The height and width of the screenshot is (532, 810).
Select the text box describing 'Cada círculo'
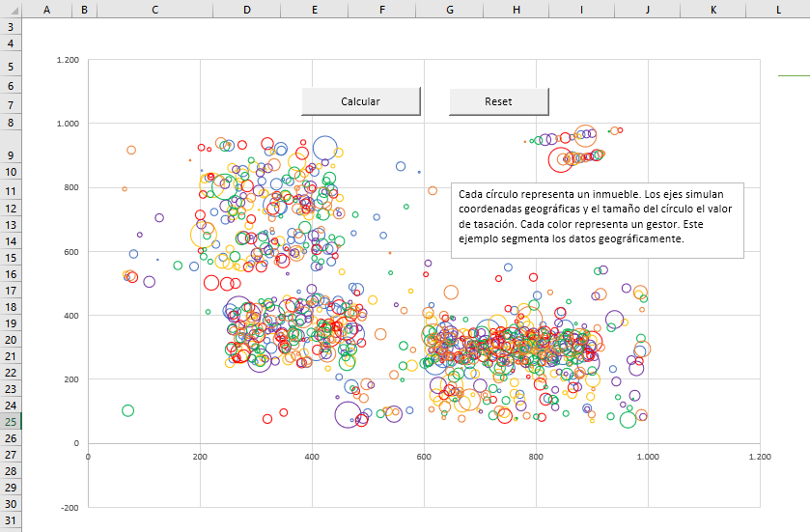click(597, 220)
